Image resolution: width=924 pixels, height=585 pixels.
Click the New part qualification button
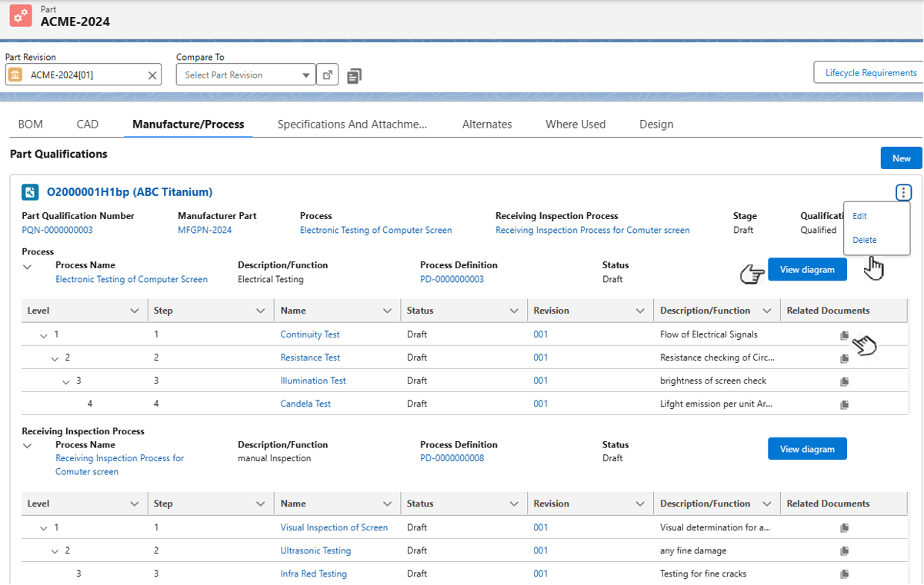point(901,158)
